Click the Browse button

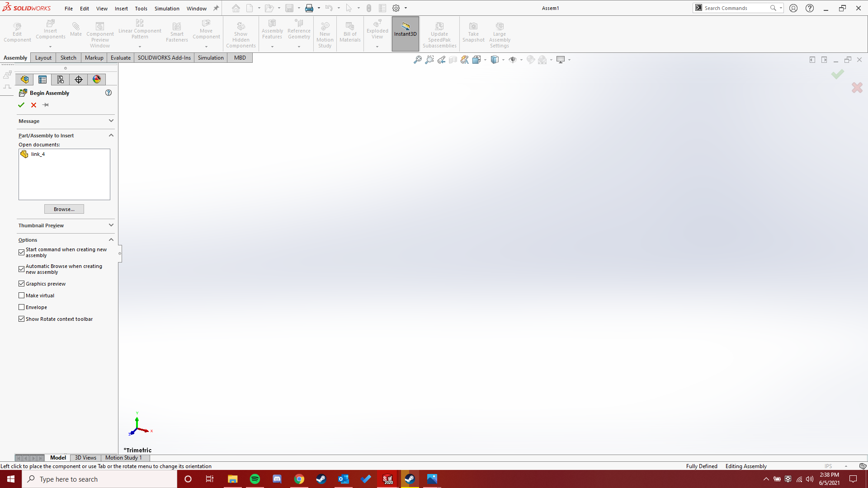64,209
